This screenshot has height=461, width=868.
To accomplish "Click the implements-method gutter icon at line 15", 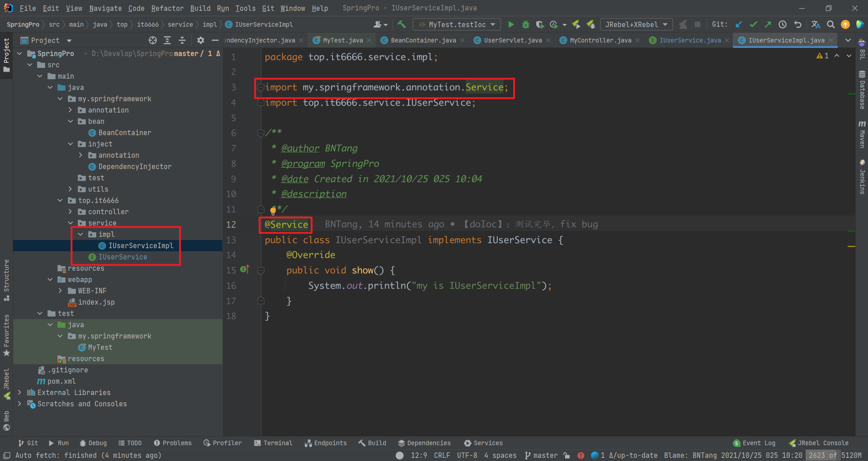I will point(245,270).
